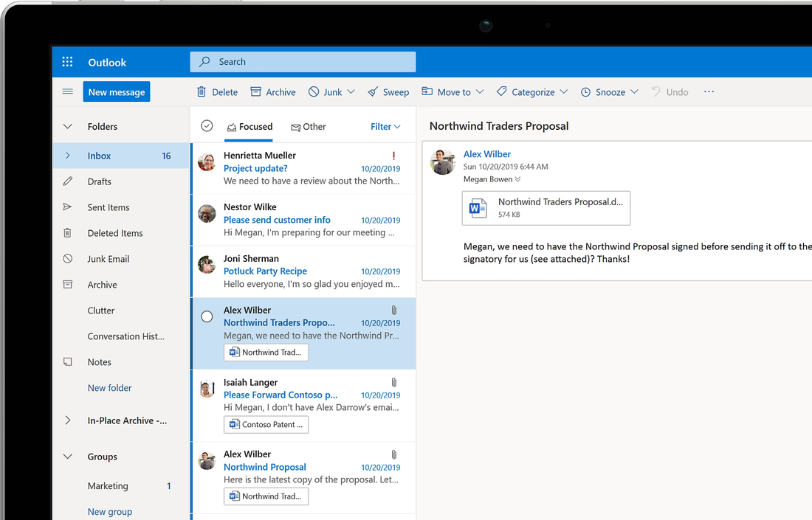Click the Notes icon in sidebar

(67, 361)
